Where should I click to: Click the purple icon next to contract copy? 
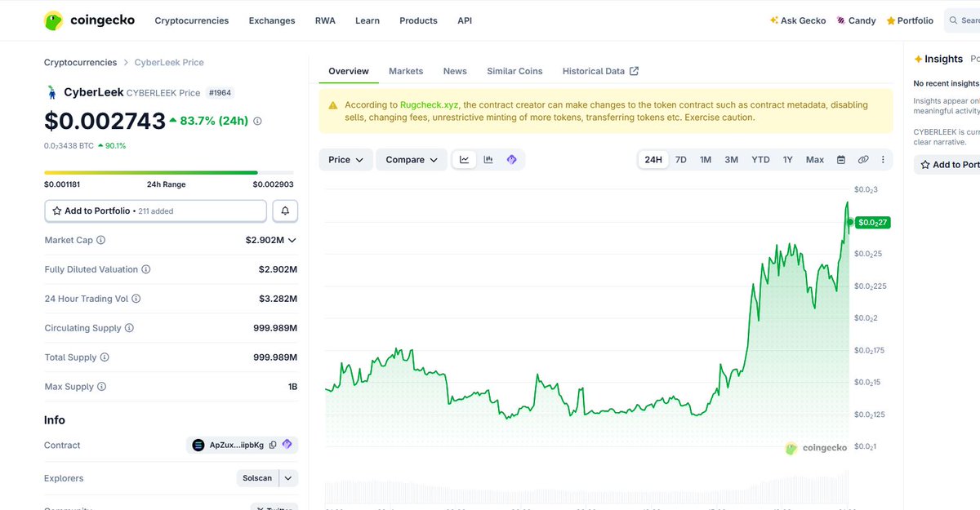(x=287, y=445)
